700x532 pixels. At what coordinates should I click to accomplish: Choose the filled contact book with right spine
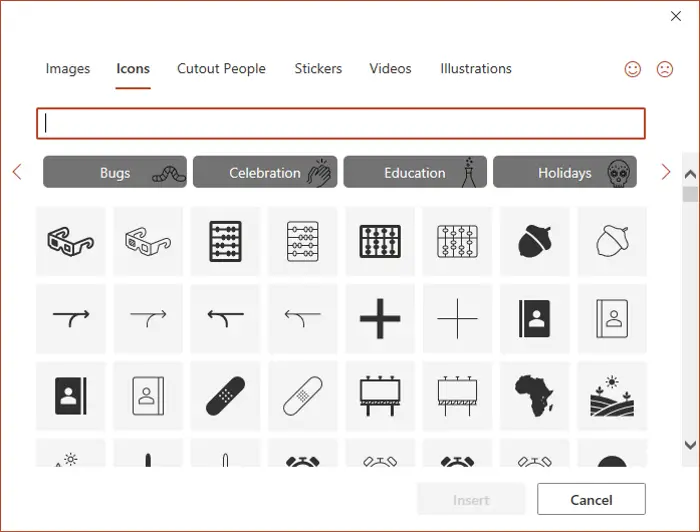pyautogui.click(x=71, y=396)
